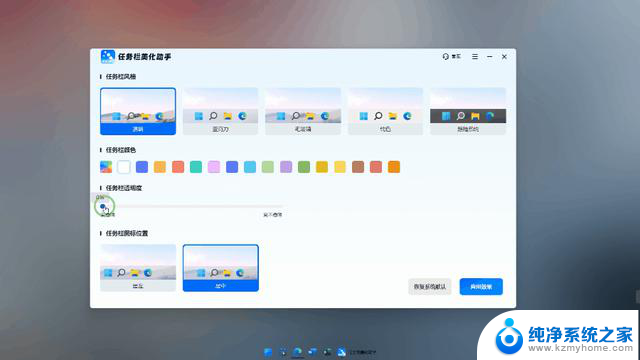Pick the darker green color swatch
The image size is (640, 360).
pyautogui.click(x=304, y=167)
